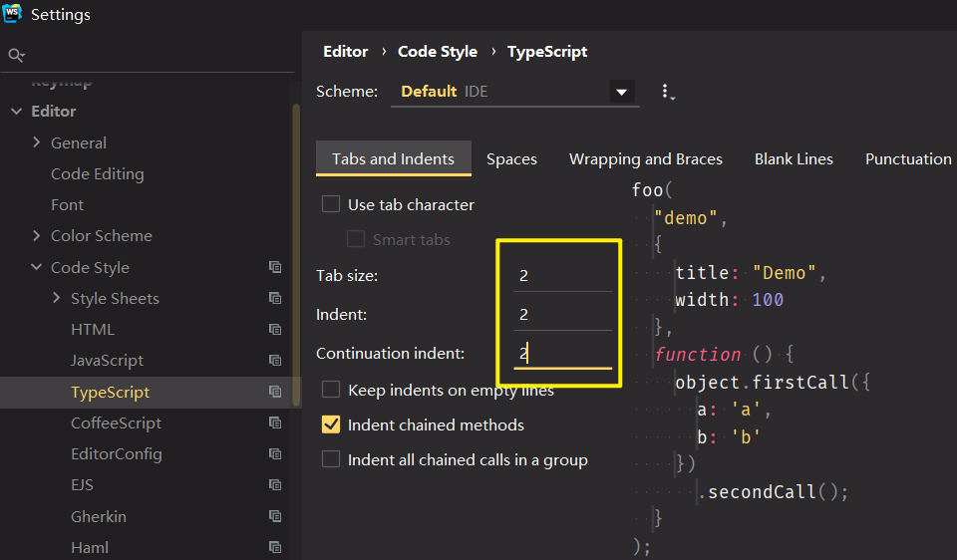Collapse the Code Style node

tap(37, 267)
